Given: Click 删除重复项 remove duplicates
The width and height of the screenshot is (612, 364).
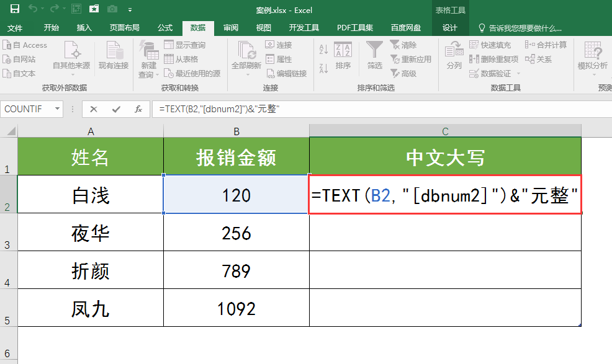Looking at the screenshot, I should point(493,60).
